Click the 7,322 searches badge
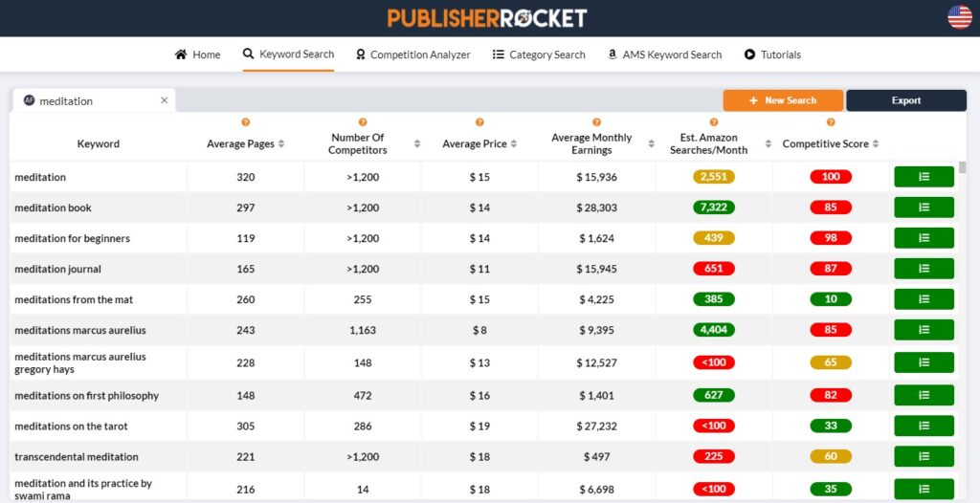The height and width of the screenshot is (503, 980). coord(714,208)
